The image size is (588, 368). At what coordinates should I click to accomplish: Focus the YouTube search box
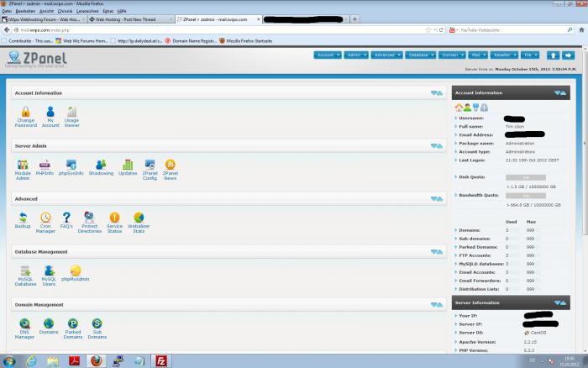(512, 30)
